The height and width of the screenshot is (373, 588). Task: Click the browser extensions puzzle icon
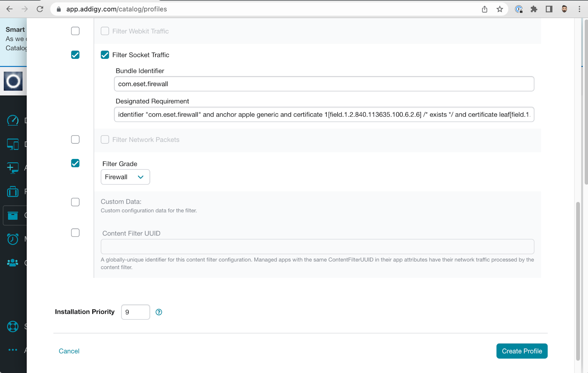tap(534, 9)
